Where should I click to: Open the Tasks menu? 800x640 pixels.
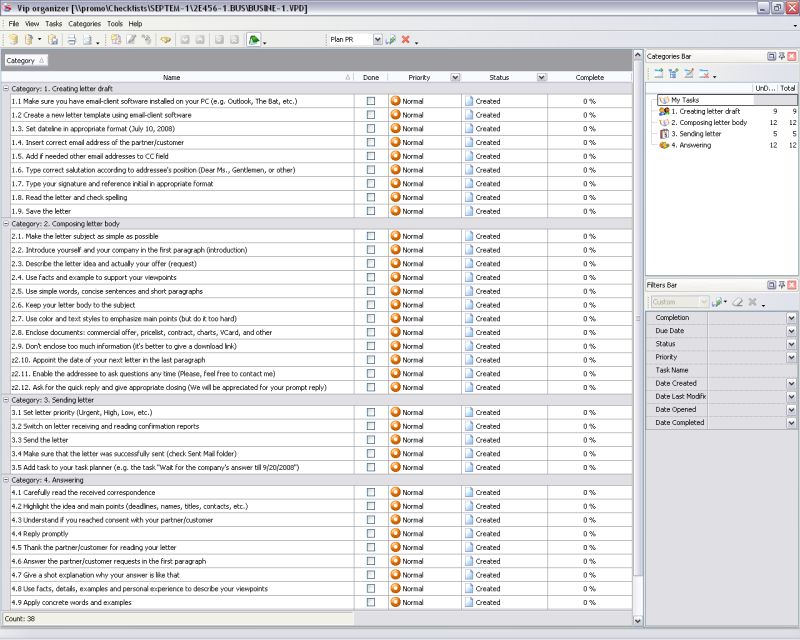click(x=53, y=23)
